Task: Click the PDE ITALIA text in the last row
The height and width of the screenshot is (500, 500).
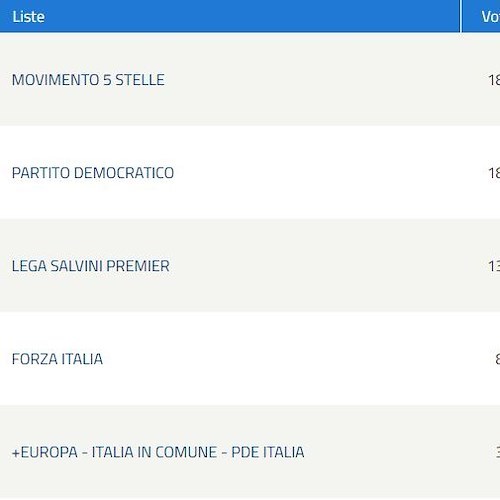Action: (268, 452)
